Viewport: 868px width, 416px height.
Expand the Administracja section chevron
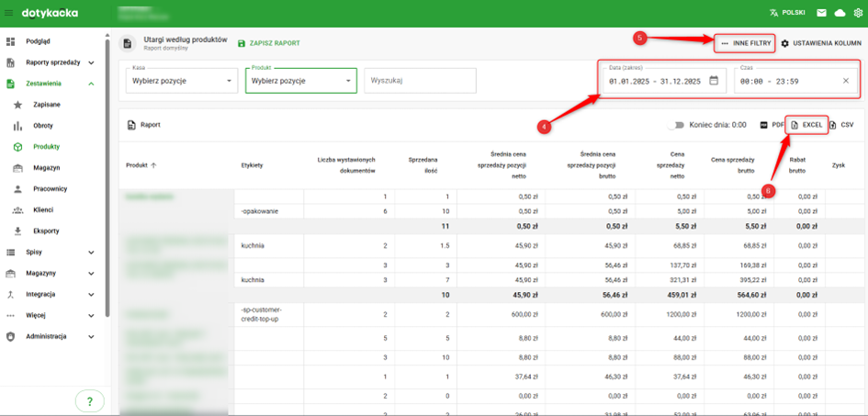pyautogui.click(x=91, y=336)
